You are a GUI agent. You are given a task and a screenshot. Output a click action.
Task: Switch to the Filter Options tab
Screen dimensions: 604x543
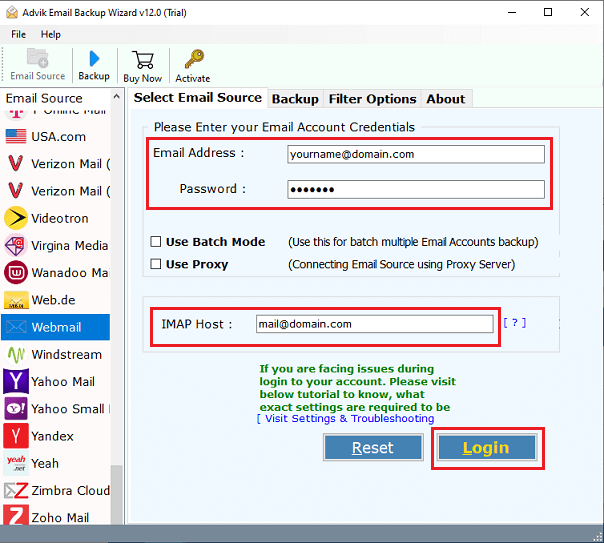pyautogui.click(x=372, y=99)
